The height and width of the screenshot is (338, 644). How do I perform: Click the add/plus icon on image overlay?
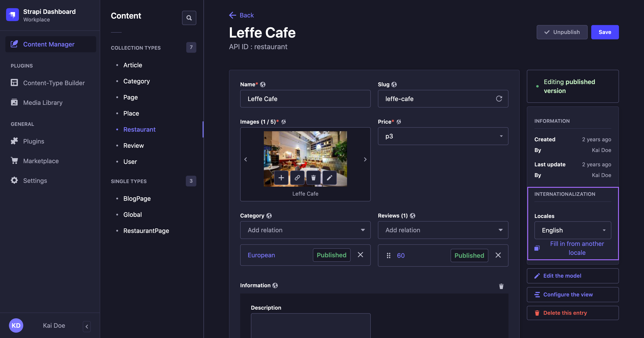[281, 177]
